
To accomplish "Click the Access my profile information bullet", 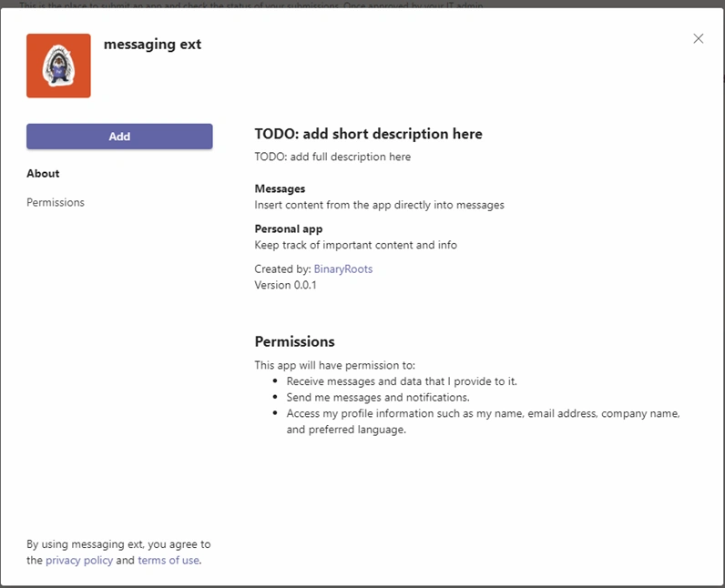I will 483,421.
